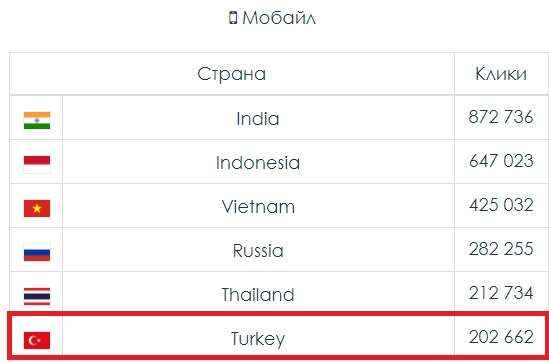Image resolution: width=549 pixels, height=362 pixels.
Task: Click Russia's clicks value 282 255
Action: click(501, 249)
